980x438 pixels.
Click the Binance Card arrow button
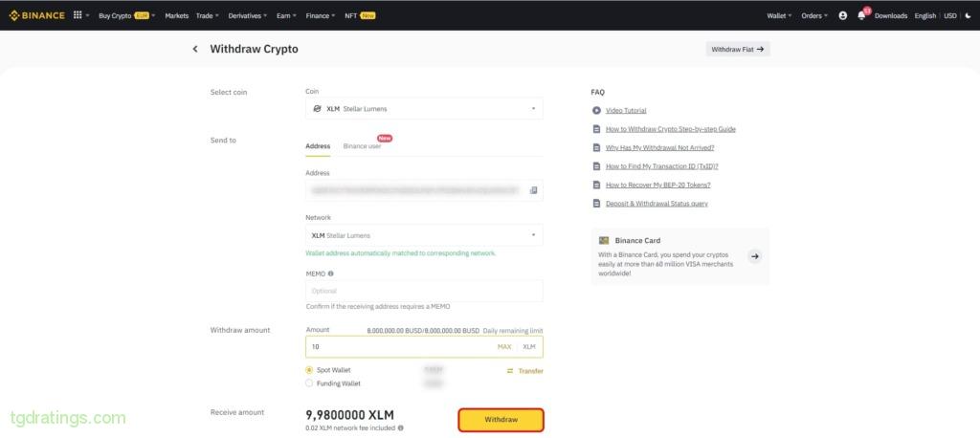point(755,256)
